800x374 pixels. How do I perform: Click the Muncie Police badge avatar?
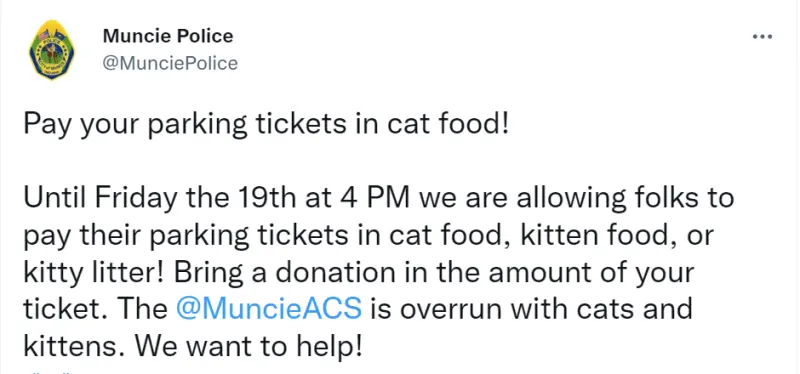(52, 51)
